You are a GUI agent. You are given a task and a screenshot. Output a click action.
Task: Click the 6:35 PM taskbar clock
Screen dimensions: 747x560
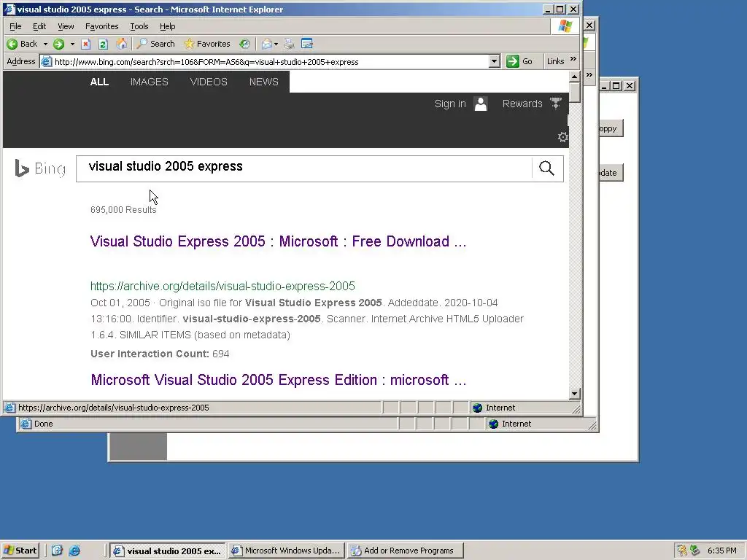coord(721,551)
